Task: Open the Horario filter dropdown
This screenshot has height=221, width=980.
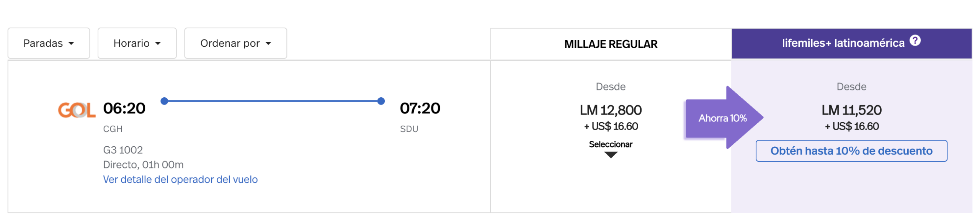Action: click(137, 43)
